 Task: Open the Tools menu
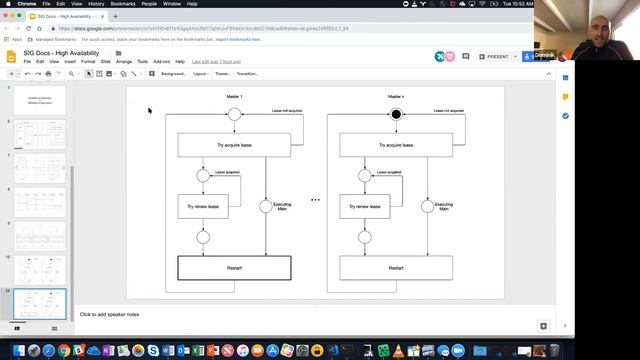[142, 62]
